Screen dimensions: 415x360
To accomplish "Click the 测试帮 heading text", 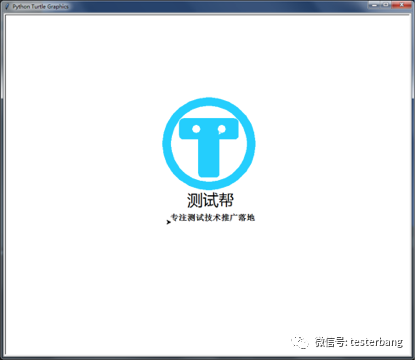I will (x=210, y=200).
